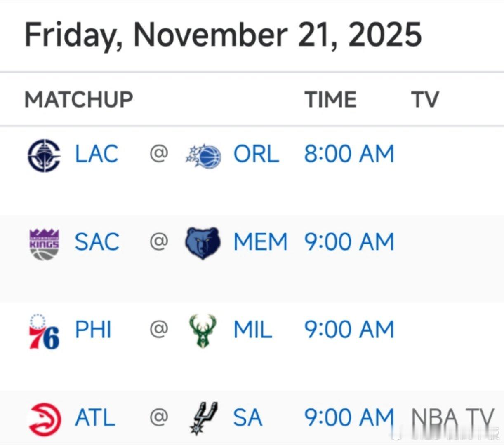This screenshot has height=445, width=504.
Task: Click the Sacramento Kings logo
Action: tap(45, 244)
